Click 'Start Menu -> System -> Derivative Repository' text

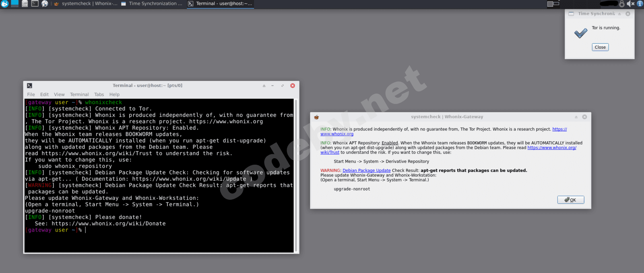382,161
